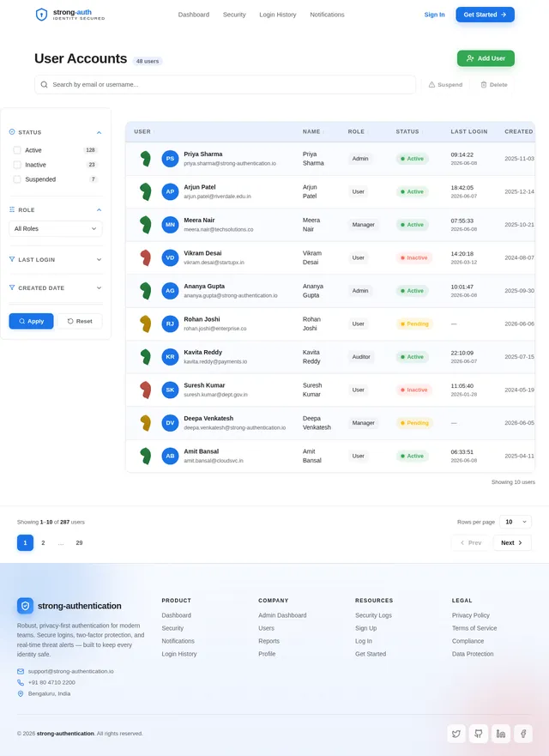Open the Security navigation item
The width and height of the screenshot is (549, 756).
pos(234,15)
